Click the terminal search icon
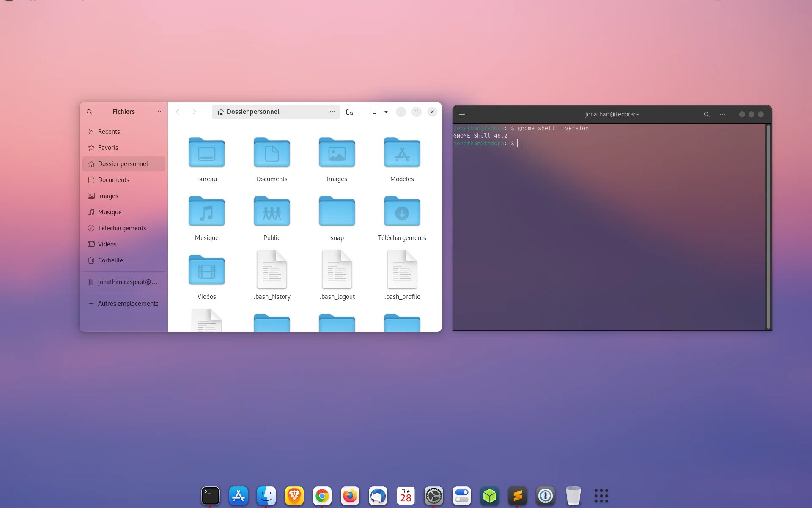This screenshot has width=812, height=508. point(707,114)
